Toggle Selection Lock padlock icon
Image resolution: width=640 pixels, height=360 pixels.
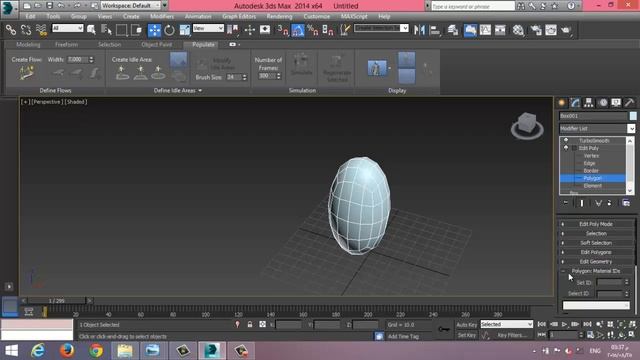click(250, 324)
